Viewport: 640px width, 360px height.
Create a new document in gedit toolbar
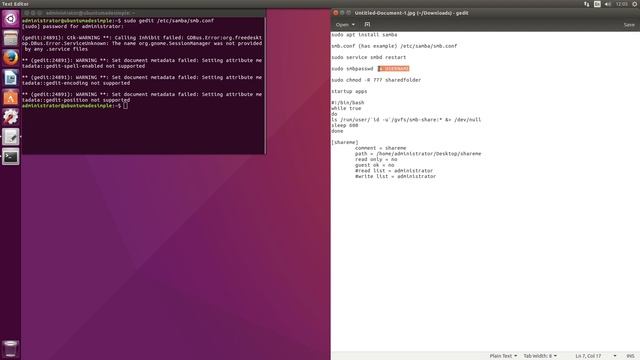point(367,24)
